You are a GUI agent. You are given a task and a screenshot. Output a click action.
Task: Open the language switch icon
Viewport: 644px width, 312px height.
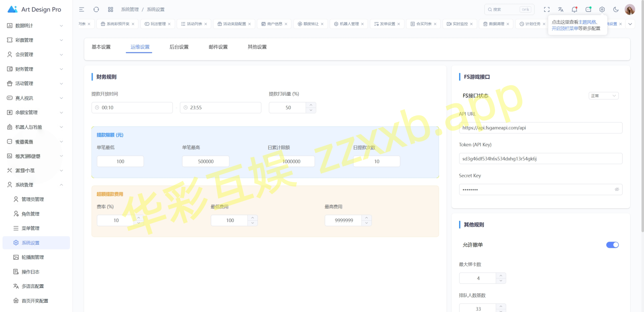[x=561, y=9]
